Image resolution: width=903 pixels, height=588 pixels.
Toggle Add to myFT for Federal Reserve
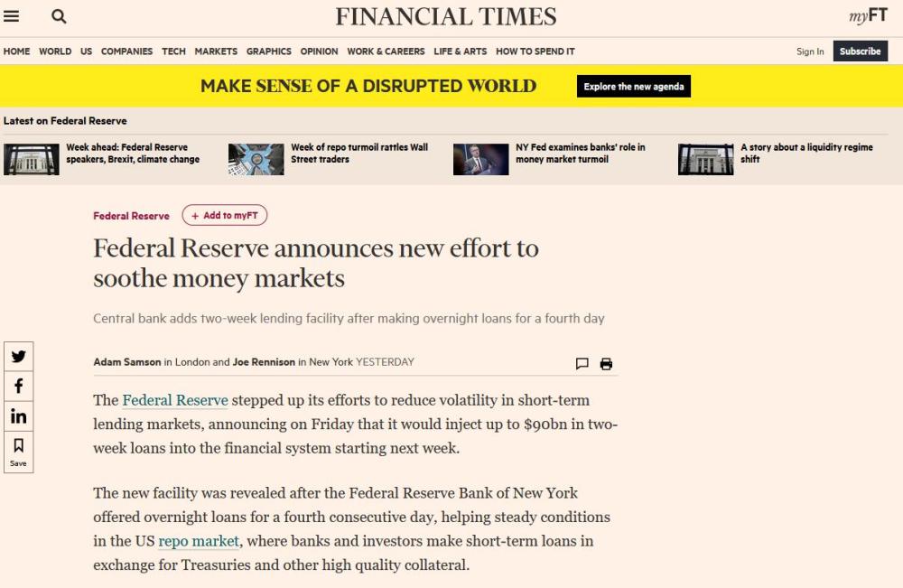click(x=225, y=215)
